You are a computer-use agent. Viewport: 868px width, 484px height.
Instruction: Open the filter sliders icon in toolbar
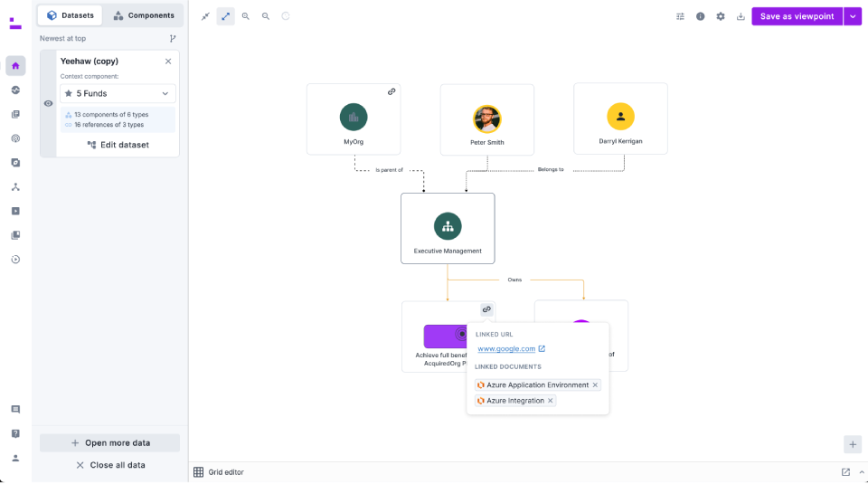(681, 16)
